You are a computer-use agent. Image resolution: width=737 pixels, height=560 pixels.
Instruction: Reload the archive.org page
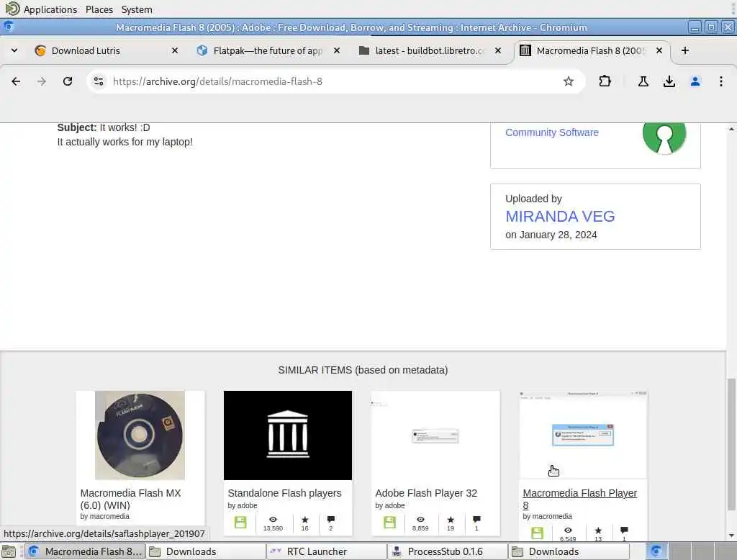68,81
